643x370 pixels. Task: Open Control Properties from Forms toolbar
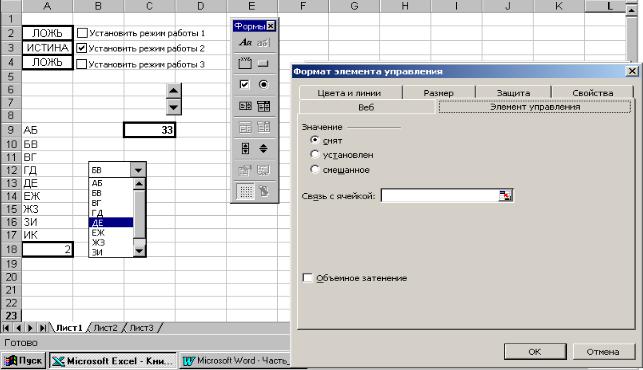[x=245, y=169]
